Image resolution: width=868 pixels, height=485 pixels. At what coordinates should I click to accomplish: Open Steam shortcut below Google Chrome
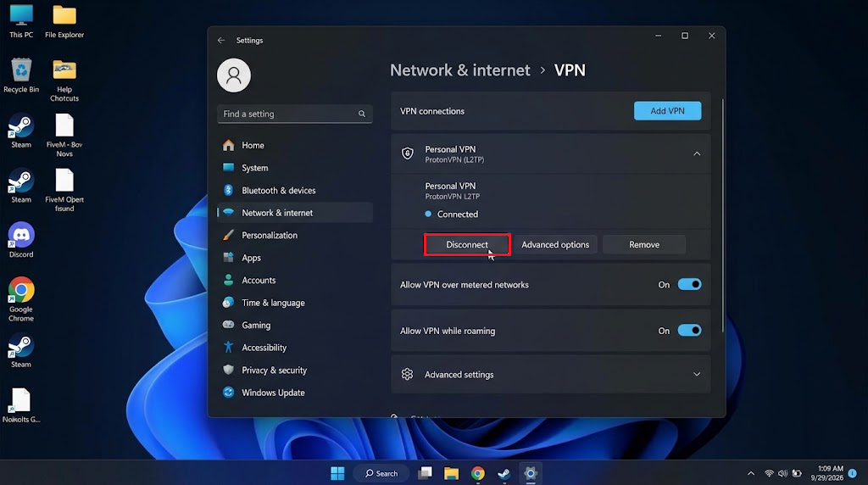(21, 350)
